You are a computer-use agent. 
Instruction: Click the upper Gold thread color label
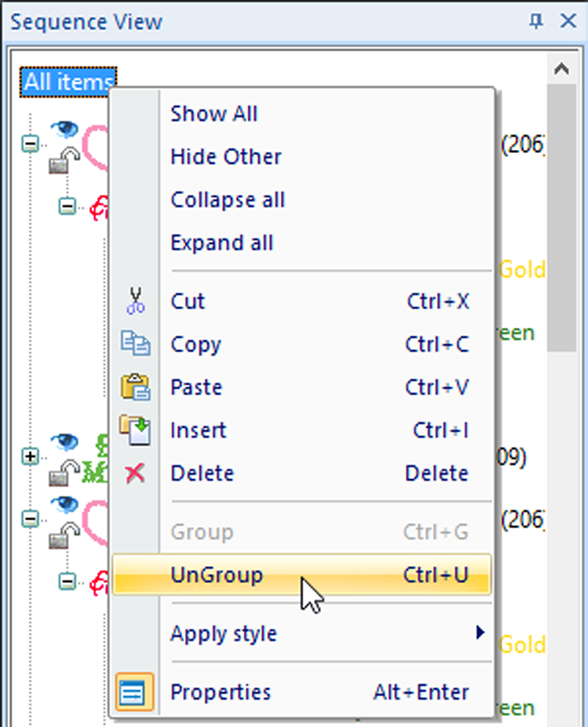tap(523, 269)
